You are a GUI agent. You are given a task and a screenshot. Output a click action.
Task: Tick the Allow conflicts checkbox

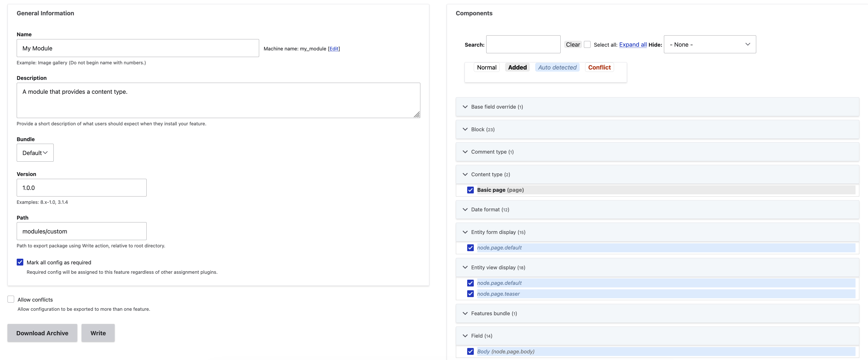(x=11, y=299)
